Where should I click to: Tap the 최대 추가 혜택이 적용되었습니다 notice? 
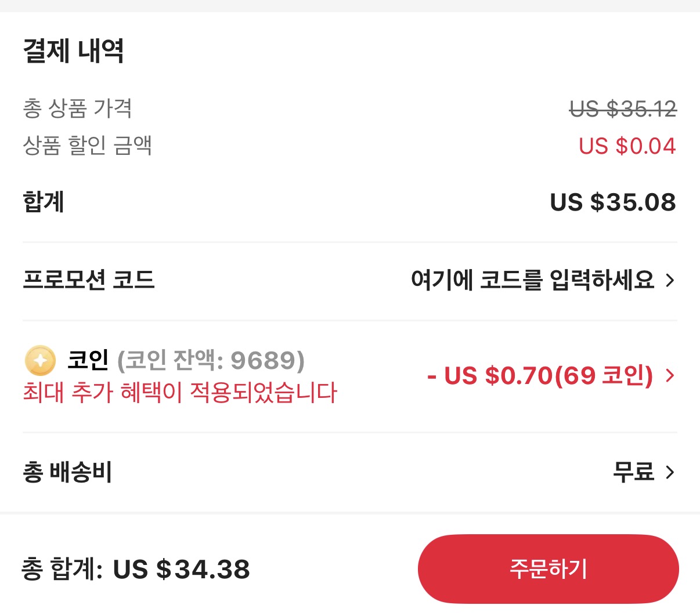click(x=180, y=393)
